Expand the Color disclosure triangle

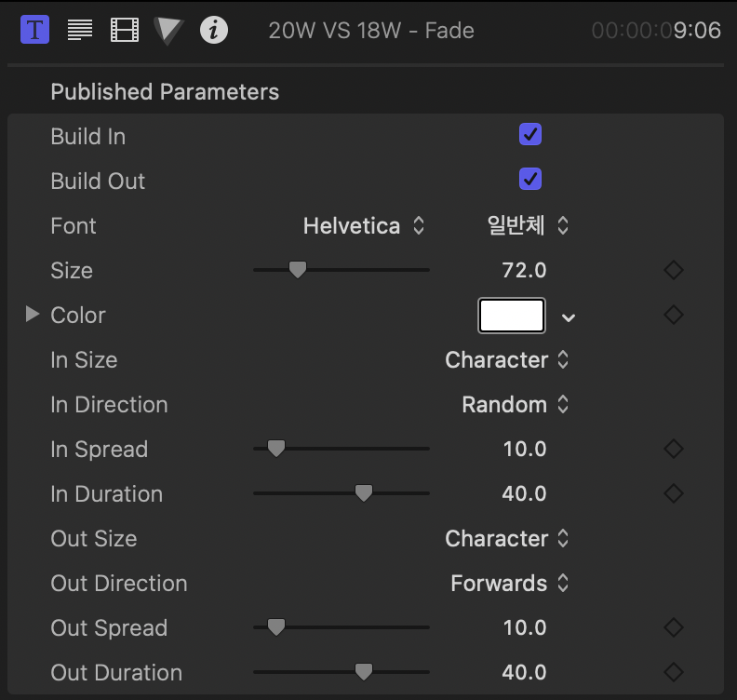pyautogui.click(x=33, y=315)
